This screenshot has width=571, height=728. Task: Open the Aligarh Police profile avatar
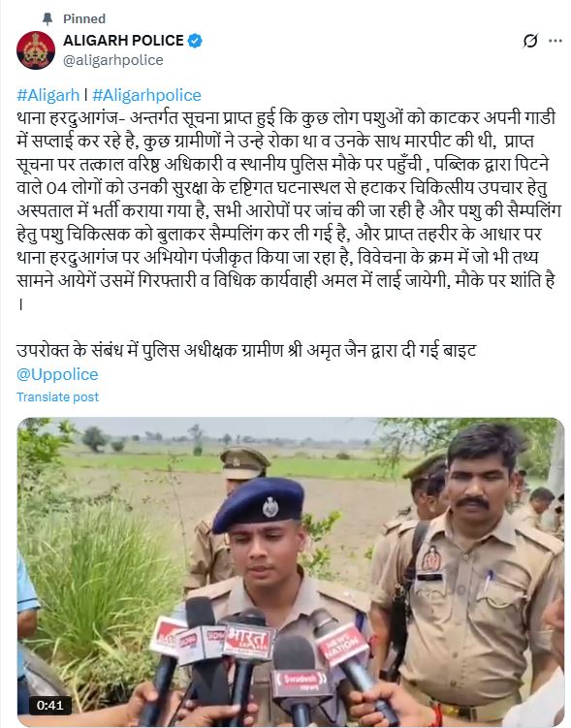(36, 50)
